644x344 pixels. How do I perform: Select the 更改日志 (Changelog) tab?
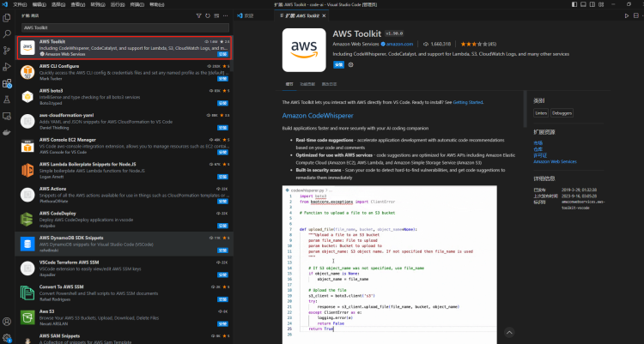click(329, 84)
